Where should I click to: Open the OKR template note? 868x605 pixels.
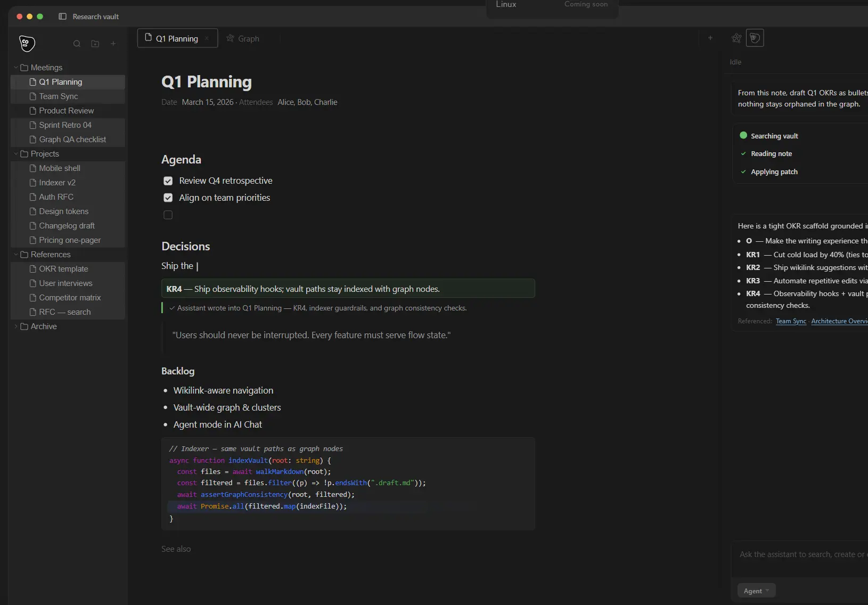(68, 269)
